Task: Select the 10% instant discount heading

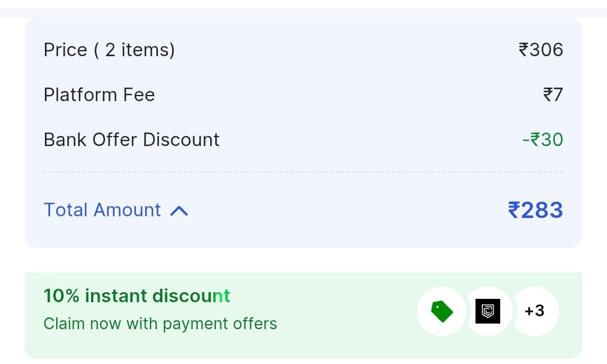Action: (137, 295)
